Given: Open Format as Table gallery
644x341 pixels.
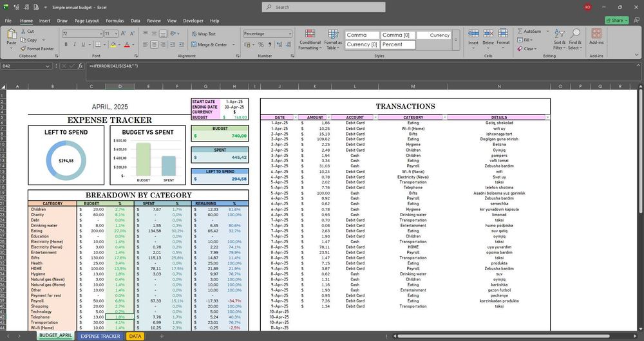Looking at the screenshot, I should point(333,39).
